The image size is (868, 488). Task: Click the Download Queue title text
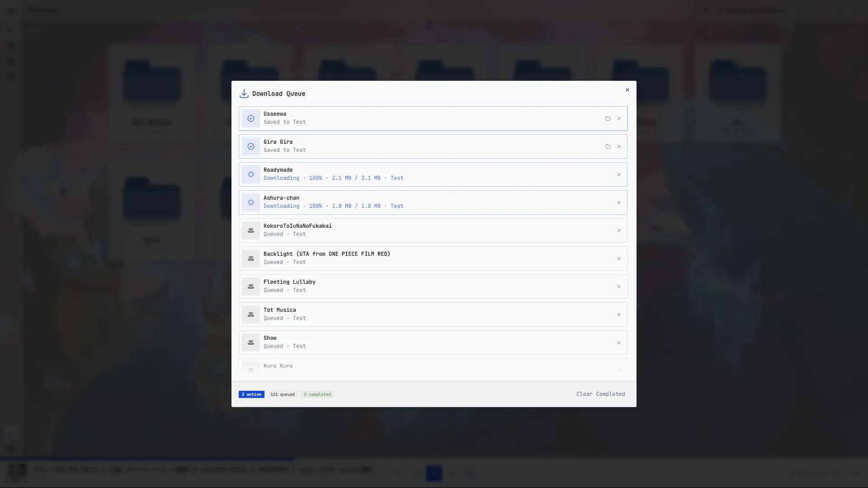(278, 94)
